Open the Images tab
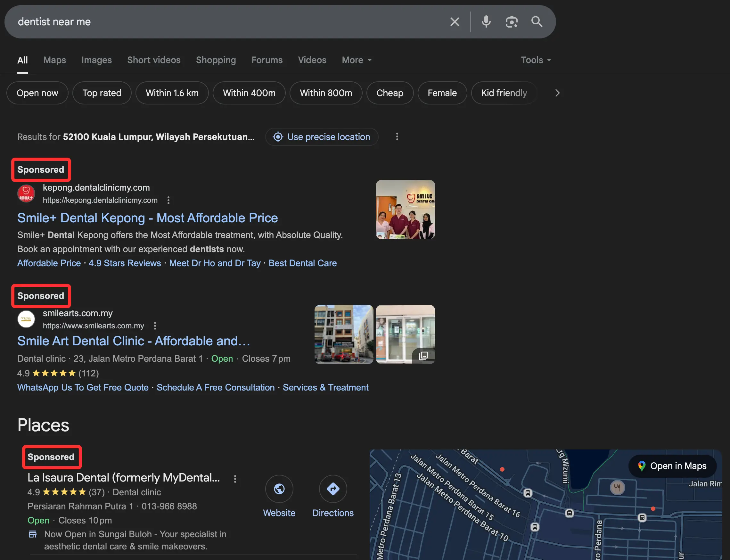Image resolution: width=730 pixels, height=560 pixels. pyautogui.click(x=97, y=60)
